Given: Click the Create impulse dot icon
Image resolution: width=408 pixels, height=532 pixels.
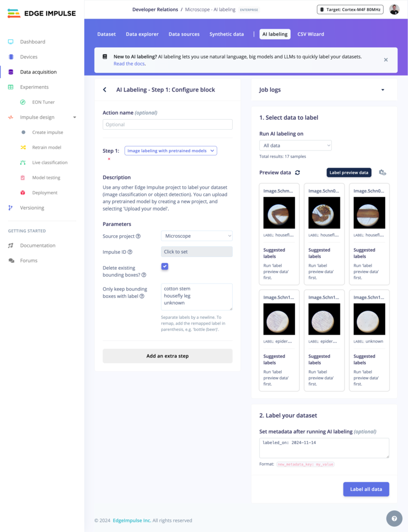Looking at the screenshot, I should [x=23, y=132].
